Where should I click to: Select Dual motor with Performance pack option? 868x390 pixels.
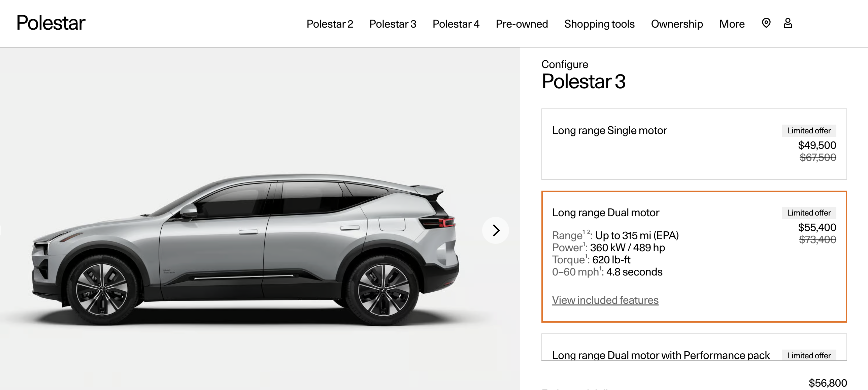pyautogui.click(x=694, y=347)
